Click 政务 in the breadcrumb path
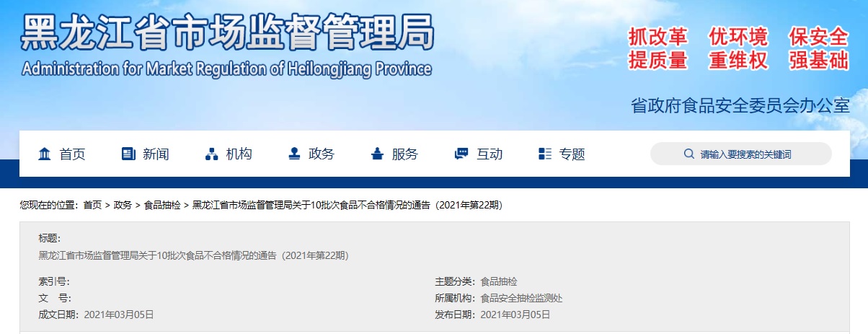 (x=123, y=205)
